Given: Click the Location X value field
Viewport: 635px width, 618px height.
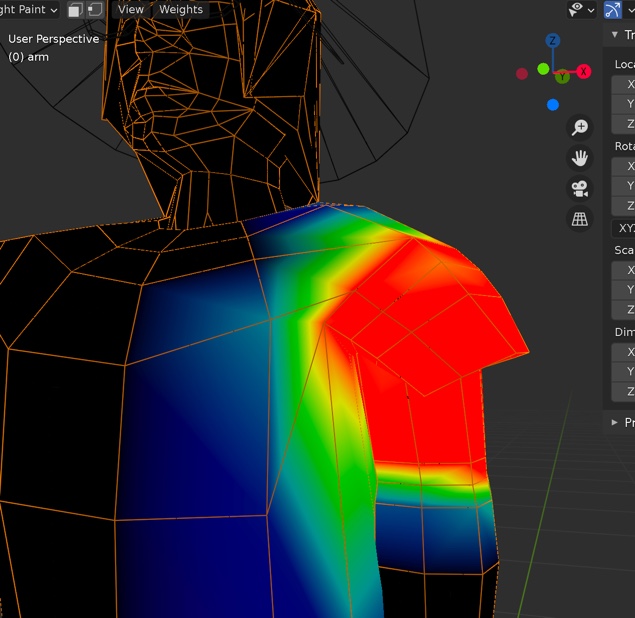Looking at the screenshot, I should pyautogui.click(x=624, y=85).
